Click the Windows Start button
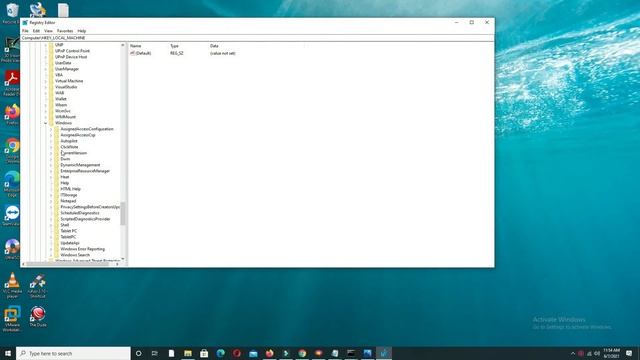The image size is (640, 360). [x=8, y=353]
